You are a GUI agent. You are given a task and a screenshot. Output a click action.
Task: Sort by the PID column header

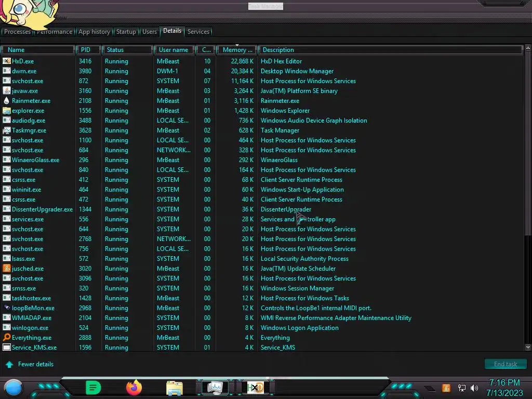(88, 50)
